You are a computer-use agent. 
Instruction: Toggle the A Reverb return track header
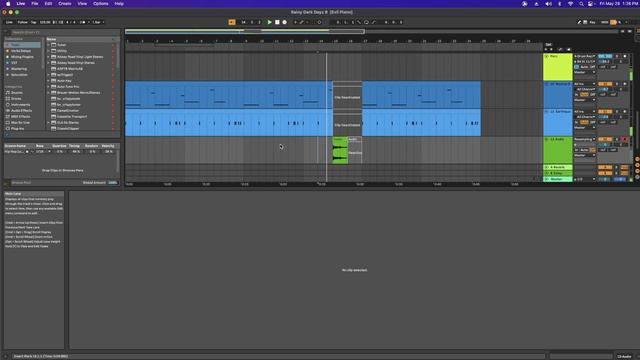pos(558,167)
